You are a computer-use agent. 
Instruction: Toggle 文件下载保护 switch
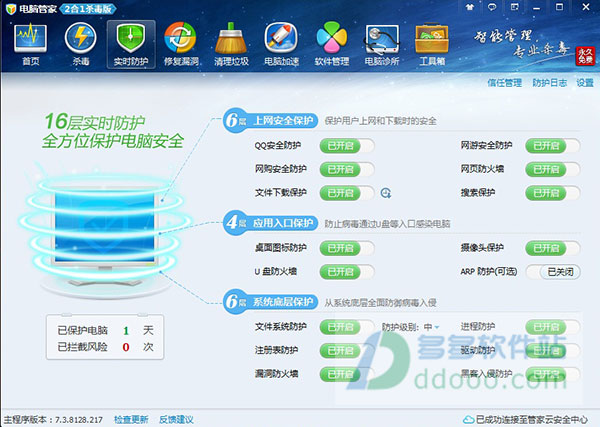click(347, 193)
